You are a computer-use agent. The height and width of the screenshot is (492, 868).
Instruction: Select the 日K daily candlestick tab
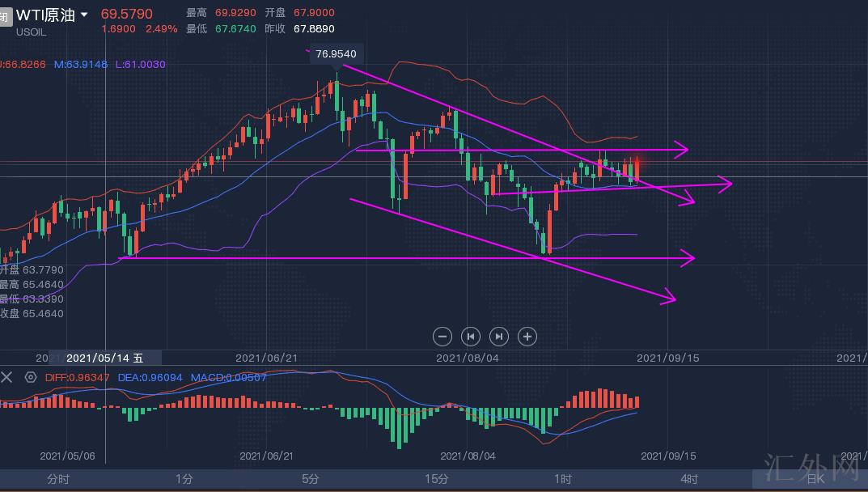point(815,479)
